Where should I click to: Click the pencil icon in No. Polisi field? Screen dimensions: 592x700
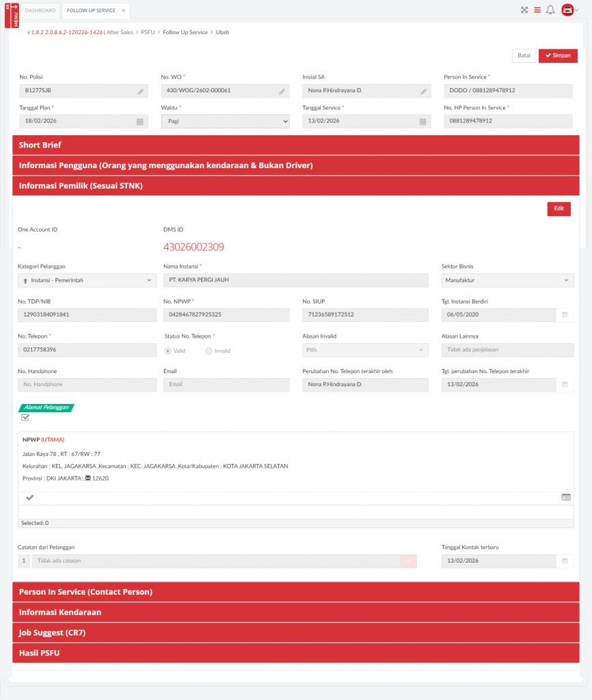point(140,91)
